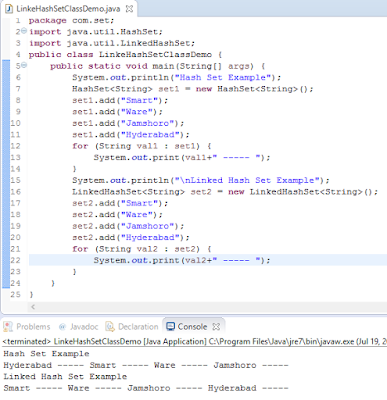Switch to the Javadoc tab

tap(78, 327)
